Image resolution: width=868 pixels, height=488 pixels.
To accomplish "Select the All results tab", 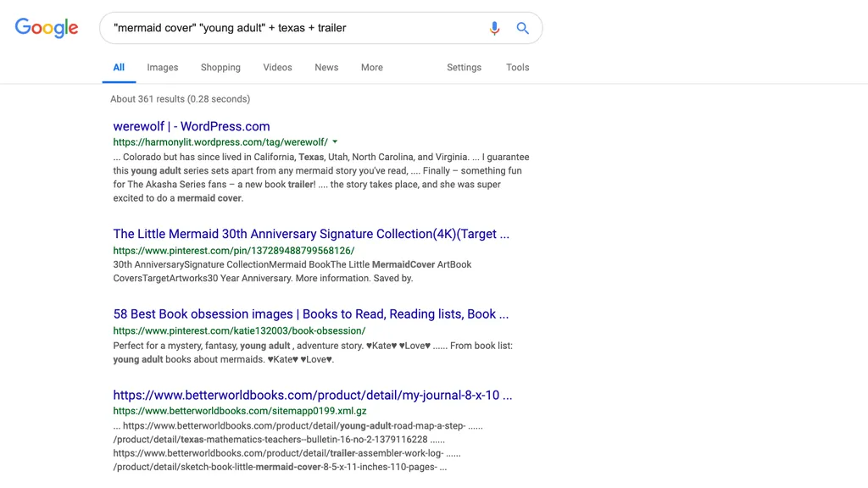I will pyautogui.click(x=119, y=68).
